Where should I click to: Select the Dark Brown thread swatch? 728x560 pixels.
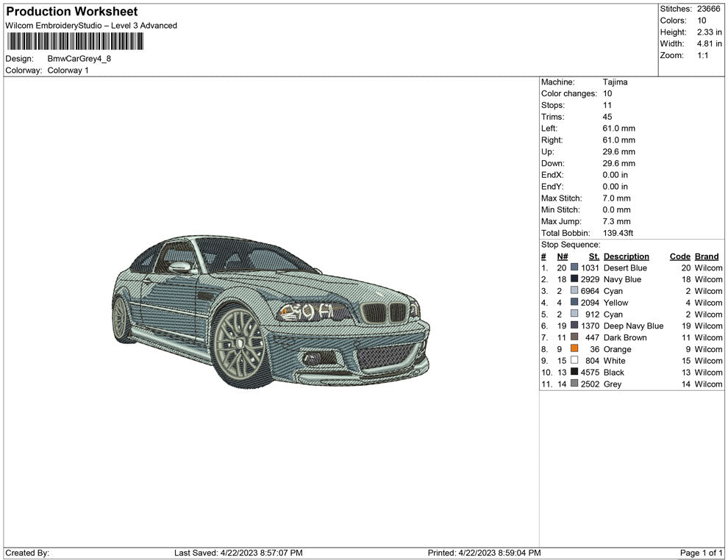pyautogui.click(x=574, y=337)
